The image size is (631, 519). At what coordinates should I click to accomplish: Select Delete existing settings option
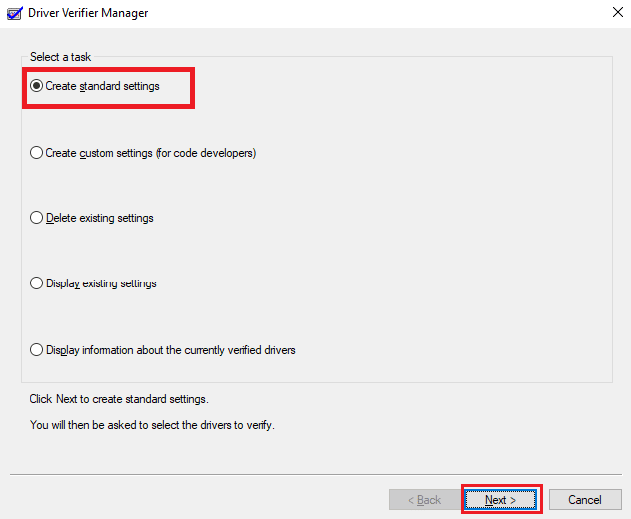tap(92, 218)
